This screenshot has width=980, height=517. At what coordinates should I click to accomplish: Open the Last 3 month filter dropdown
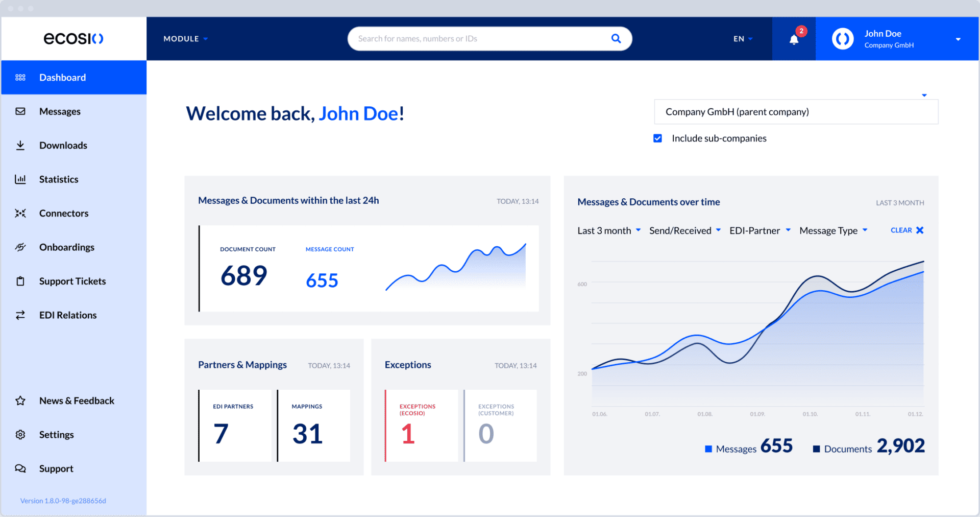tap(609, 230)
